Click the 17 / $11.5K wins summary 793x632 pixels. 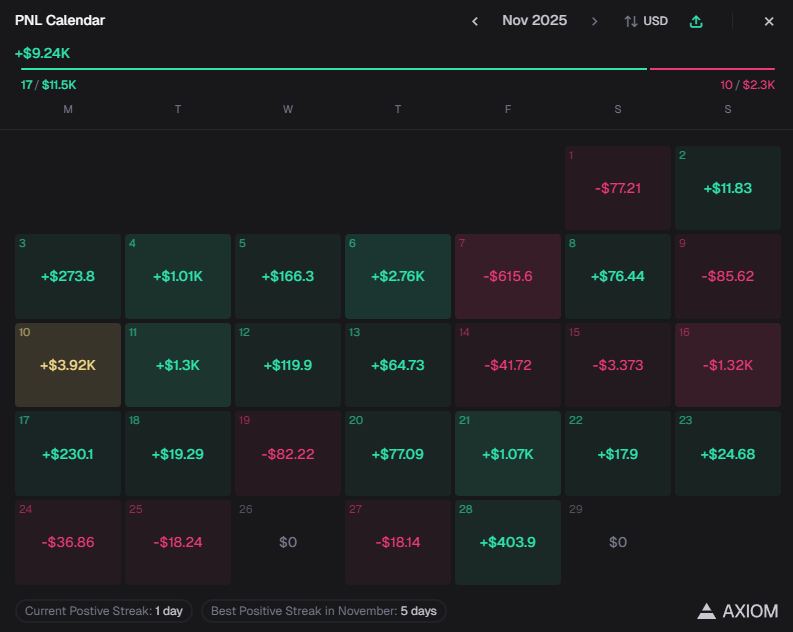(x=49, y=85)
